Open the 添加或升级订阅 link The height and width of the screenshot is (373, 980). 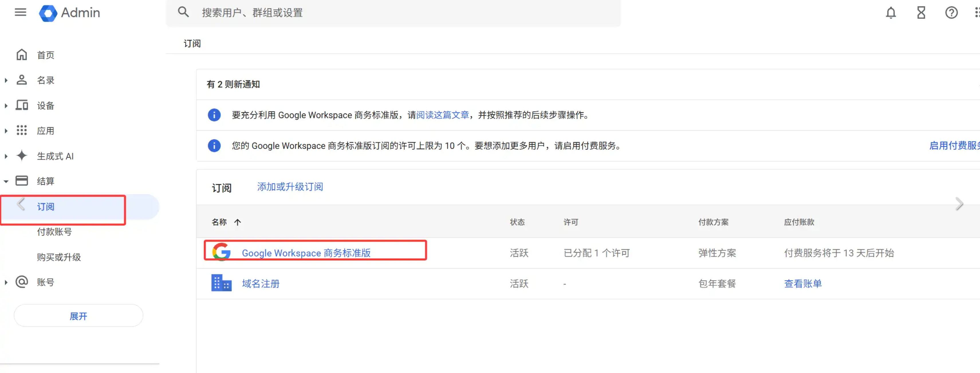coord(290,187)
